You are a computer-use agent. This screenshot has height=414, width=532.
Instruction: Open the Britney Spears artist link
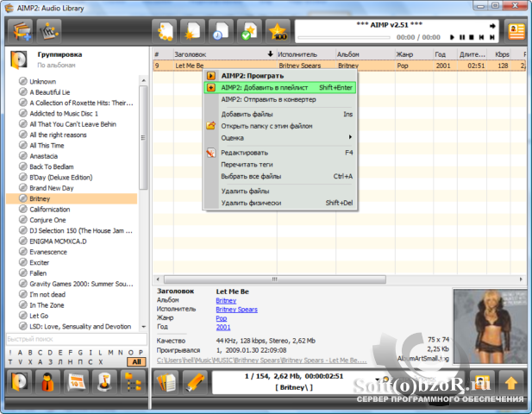point(236,310)
